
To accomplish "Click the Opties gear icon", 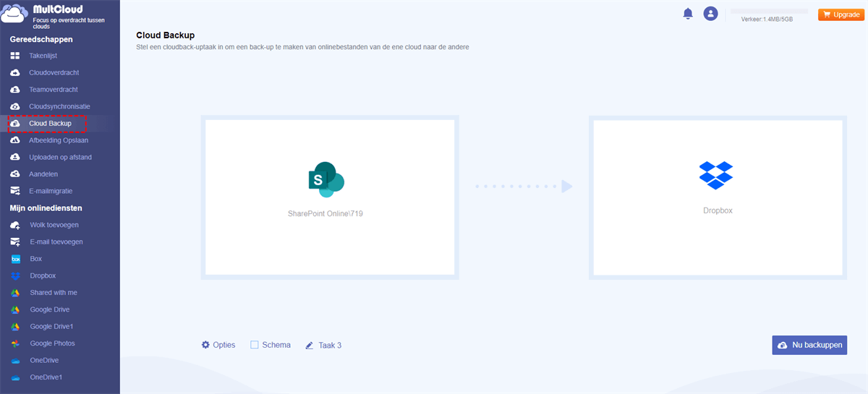I will coord(205,345).
